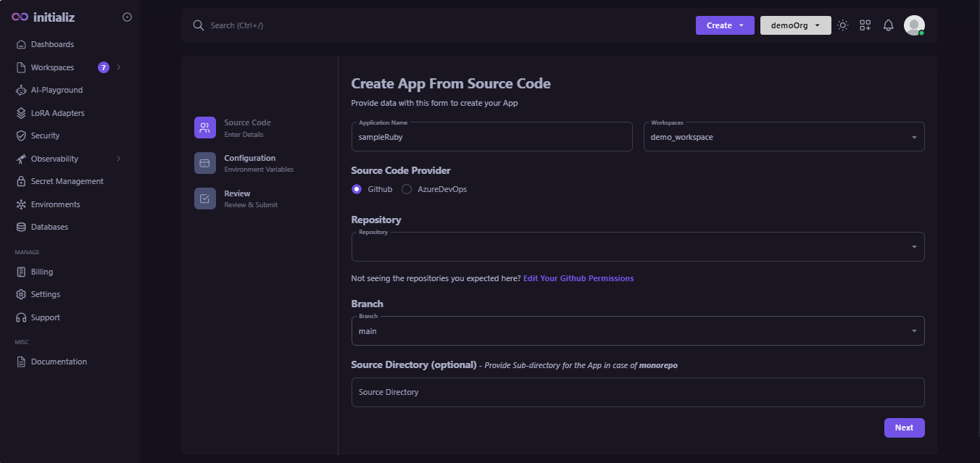This screenshot has width=980, height=463.
Task: Click the initializ infinity logo
Action: (20, 17)
